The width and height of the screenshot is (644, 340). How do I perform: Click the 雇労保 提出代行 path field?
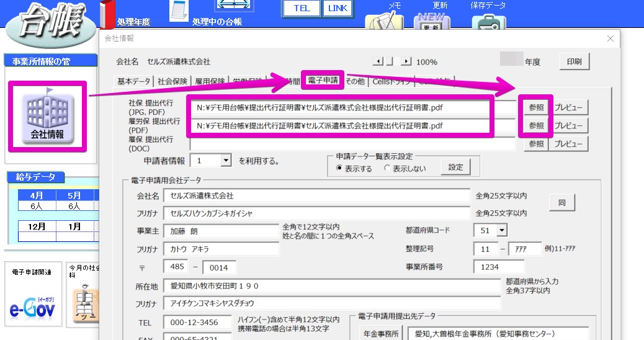353,126
